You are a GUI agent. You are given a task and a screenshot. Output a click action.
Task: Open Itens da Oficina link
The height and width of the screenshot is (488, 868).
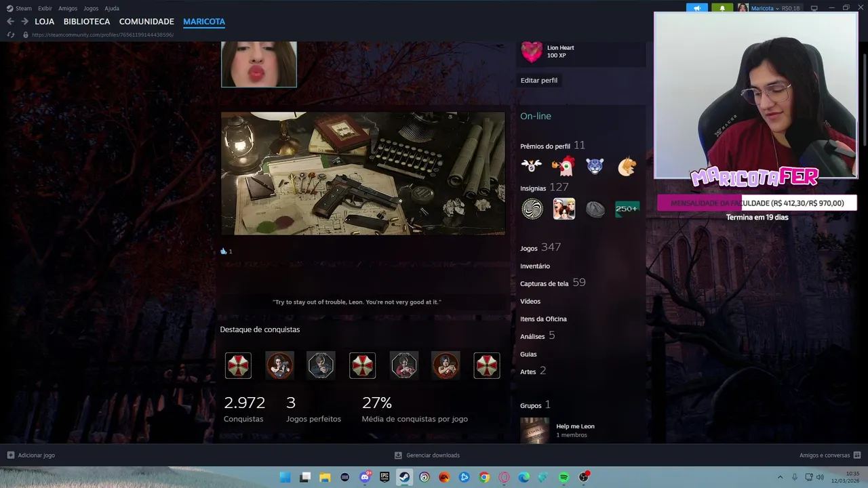pyautogui.click(x=543, y=319)
